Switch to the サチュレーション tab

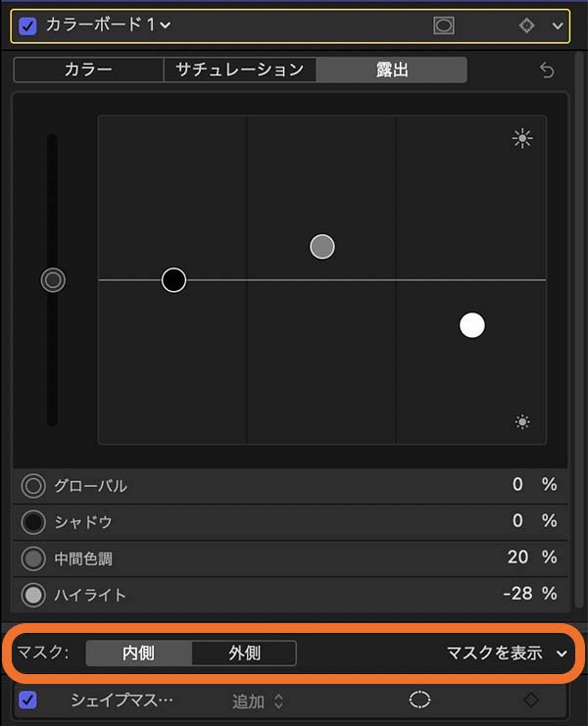pyautogui.click(x=240, y=70)
